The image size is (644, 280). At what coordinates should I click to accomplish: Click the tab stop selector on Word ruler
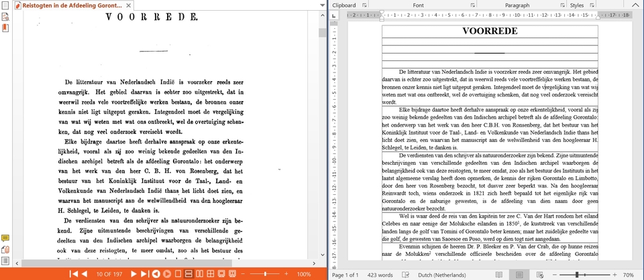click(x=334, y=15)
